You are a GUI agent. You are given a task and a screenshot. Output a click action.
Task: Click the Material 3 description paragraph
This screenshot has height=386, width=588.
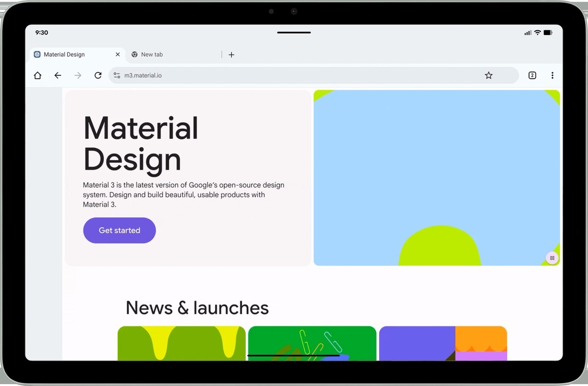pos(184,195)
